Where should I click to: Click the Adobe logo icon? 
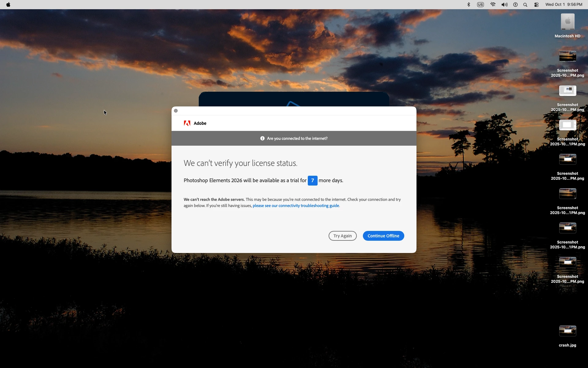click(x=187, y=123)
